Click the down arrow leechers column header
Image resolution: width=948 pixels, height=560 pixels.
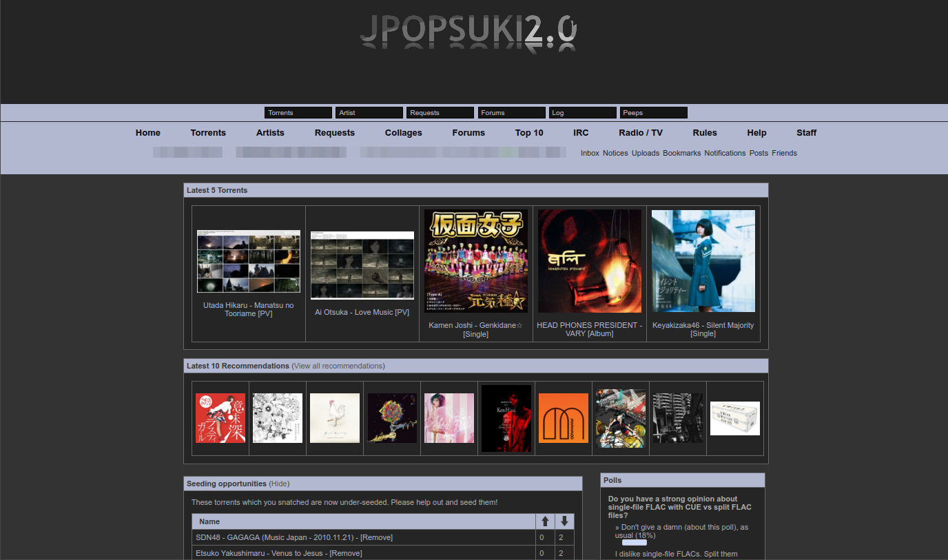tap(564, 521)
